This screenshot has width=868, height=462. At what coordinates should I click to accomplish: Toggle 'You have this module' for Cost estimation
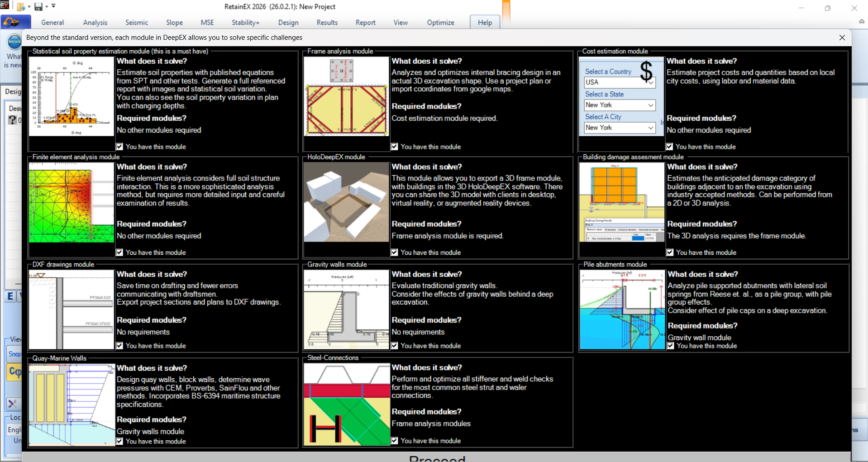tap(669, 147)
